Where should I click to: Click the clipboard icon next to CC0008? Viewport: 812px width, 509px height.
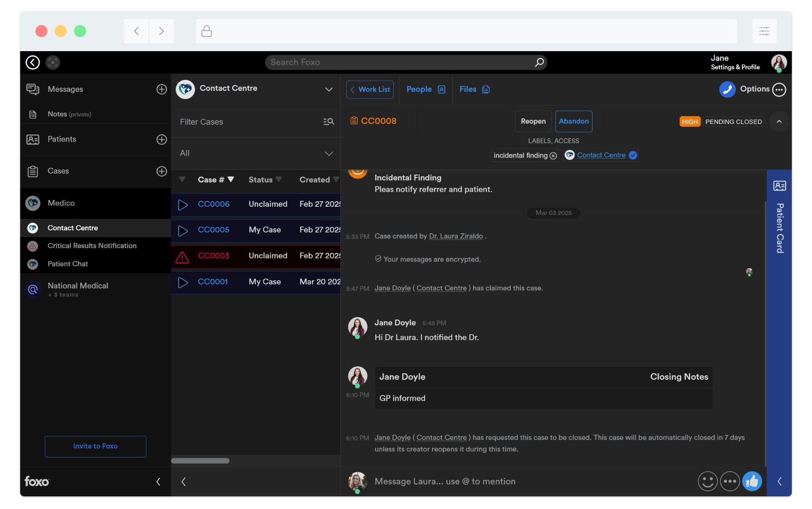(x=354, y=121)
